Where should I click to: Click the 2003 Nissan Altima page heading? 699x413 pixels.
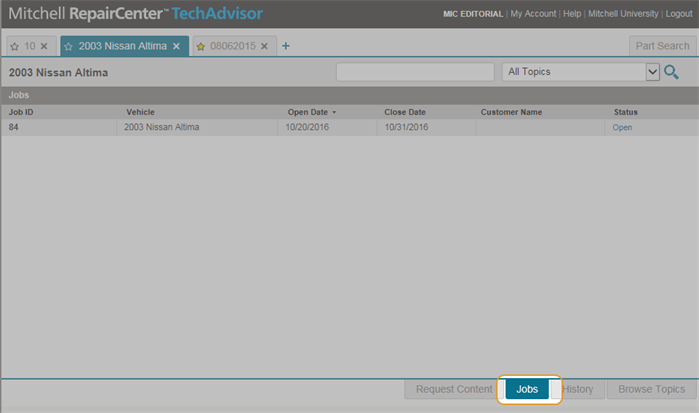[x=58, y=73]
